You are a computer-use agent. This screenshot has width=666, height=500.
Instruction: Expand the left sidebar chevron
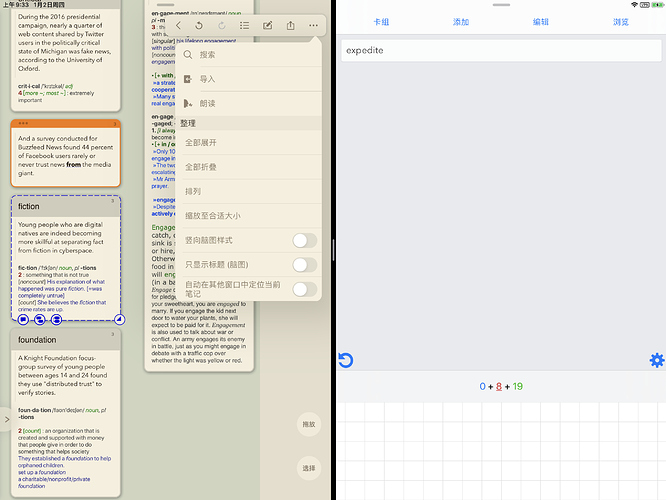pos(6,419)
